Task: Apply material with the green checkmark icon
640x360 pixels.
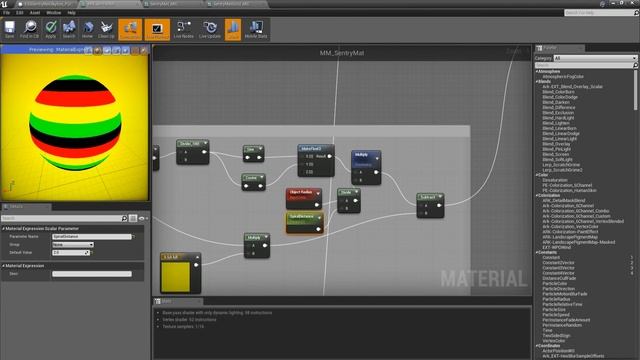Action: coord(51,29)
